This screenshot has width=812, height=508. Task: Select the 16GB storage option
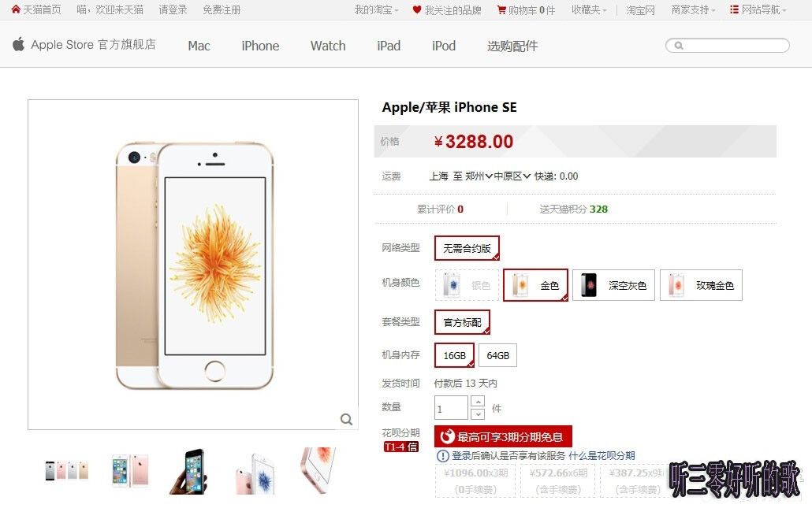coord(454,355)
